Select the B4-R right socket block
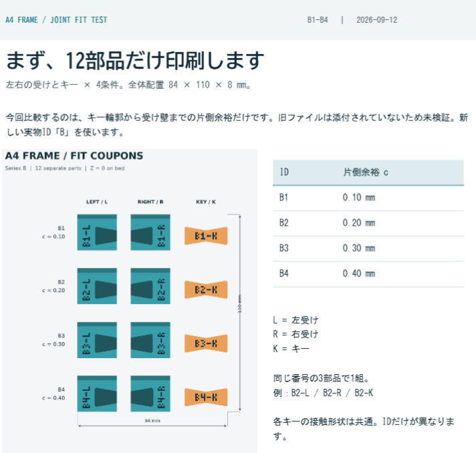The width and height of the screenshot is (476, 453). coord(150,394)
